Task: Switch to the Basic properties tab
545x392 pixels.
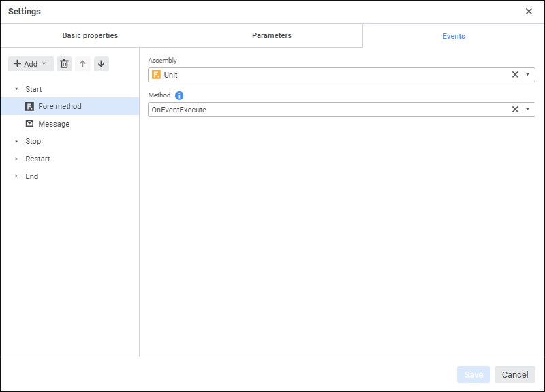Action: 90,35
